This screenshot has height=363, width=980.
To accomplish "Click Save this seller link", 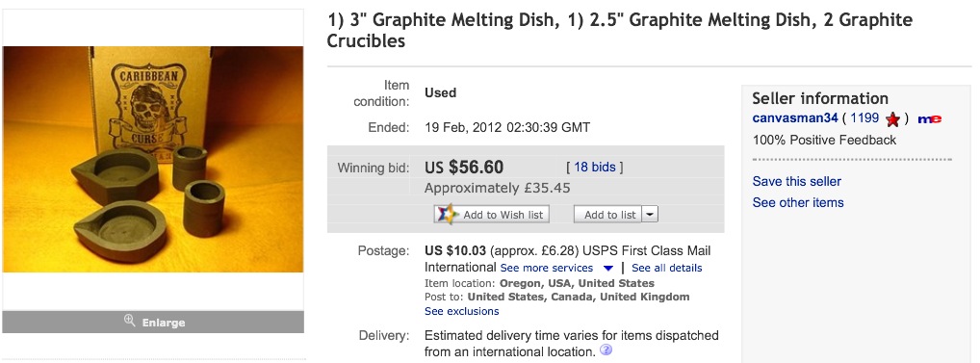I will click(x=797, y=181).
